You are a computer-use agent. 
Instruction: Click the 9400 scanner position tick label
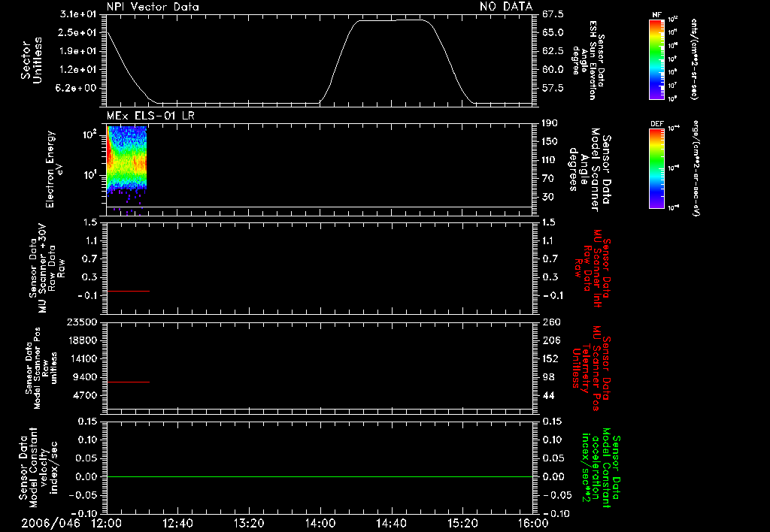click(x=84, y=377)
